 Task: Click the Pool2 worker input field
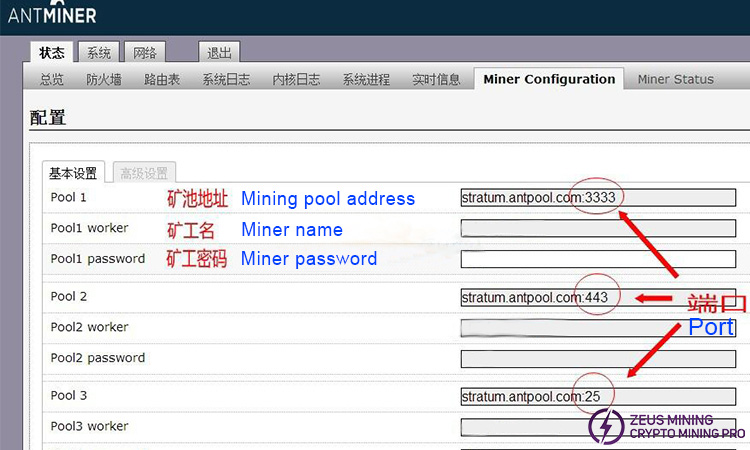coord(598,328)
